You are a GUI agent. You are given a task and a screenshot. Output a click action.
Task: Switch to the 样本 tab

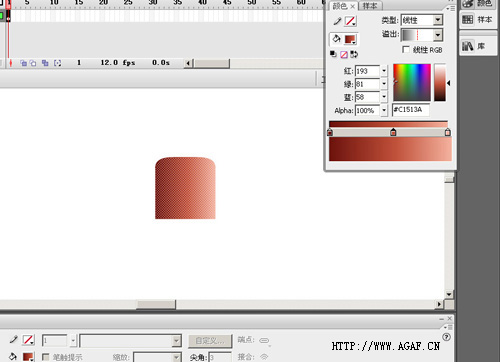[x=370, y=6]
